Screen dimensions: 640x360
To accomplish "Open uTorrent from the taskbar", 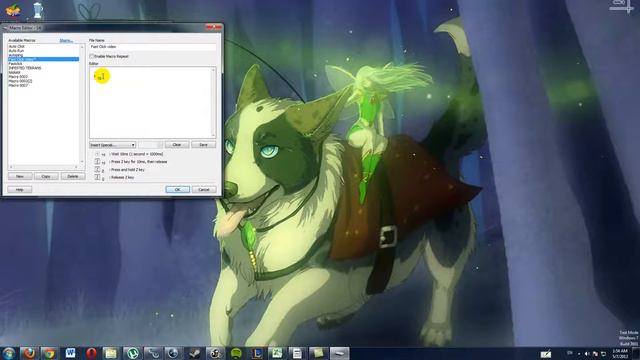I will 132,353.
